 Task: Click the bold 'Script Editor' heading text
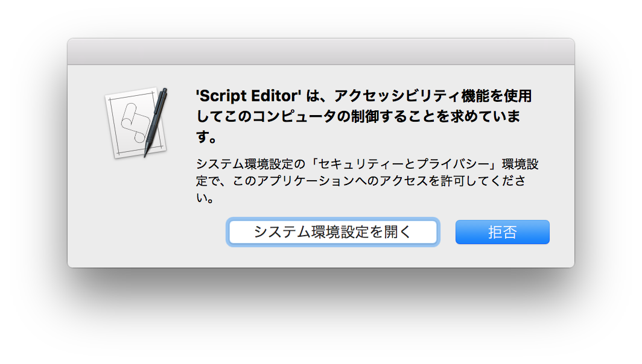click(249, 96)
